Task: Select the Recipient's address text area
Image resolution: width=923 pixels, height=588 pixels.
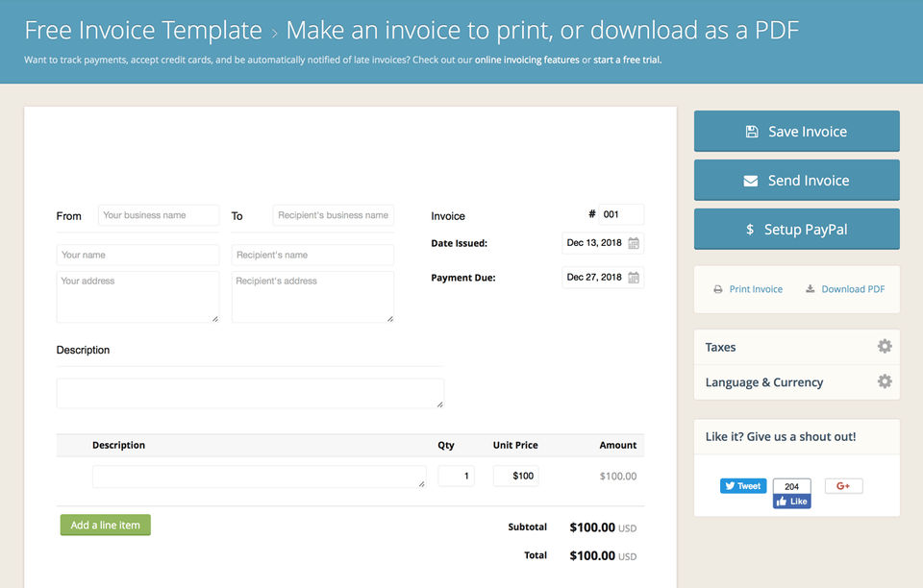Action: point(312,297)
